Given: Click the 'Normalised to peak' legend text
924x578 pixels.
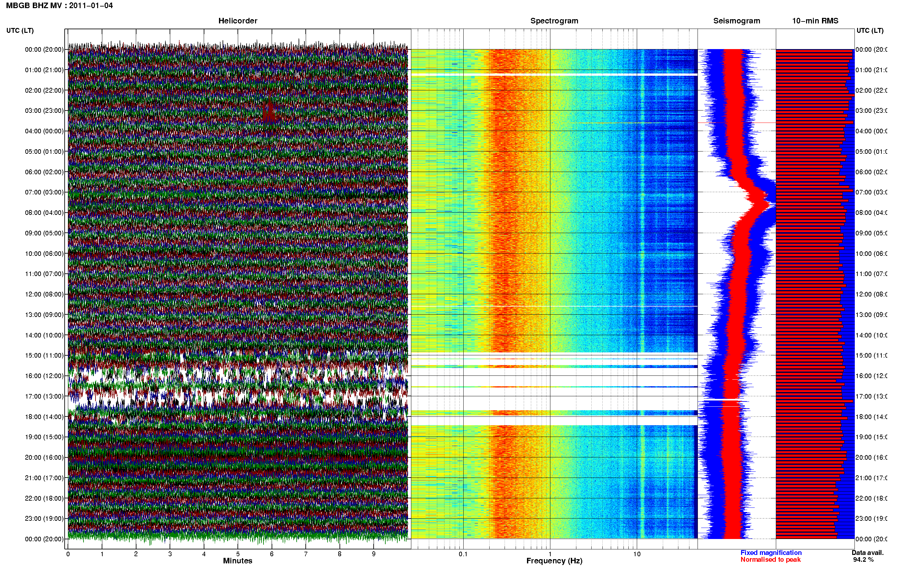Looking at the screenshot, I should tap(770, 560).
